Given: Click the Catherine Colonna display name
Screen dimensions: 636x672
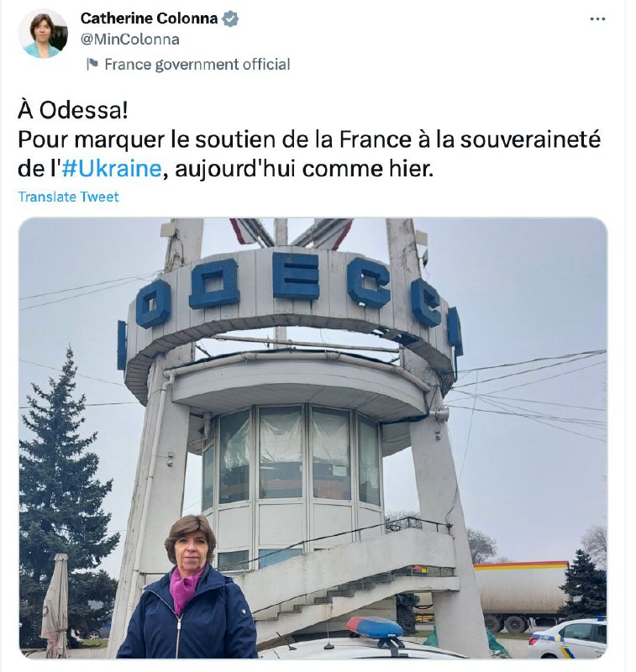Looking at the screenshot, I should click(150, 18).
